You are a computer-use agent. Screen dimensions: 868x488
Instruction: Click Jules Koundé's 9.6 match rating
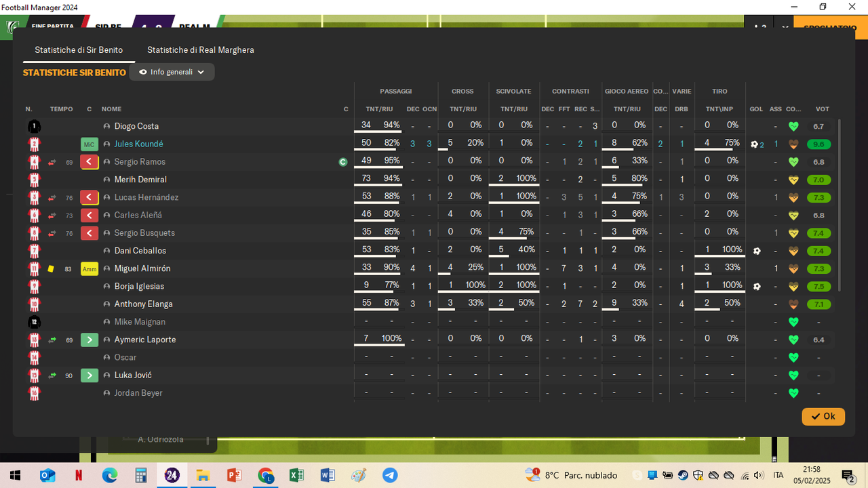818,144
